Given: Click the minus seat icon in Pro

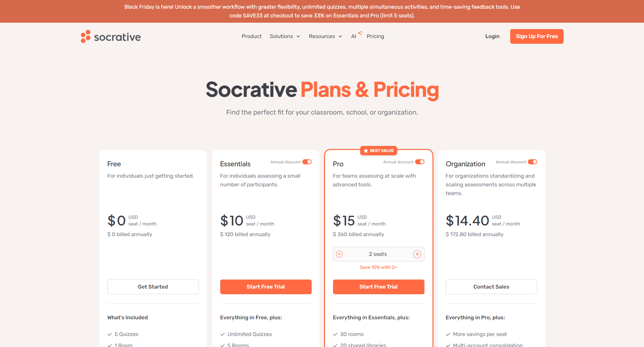Looking at the screenshot, I should 339,254.
